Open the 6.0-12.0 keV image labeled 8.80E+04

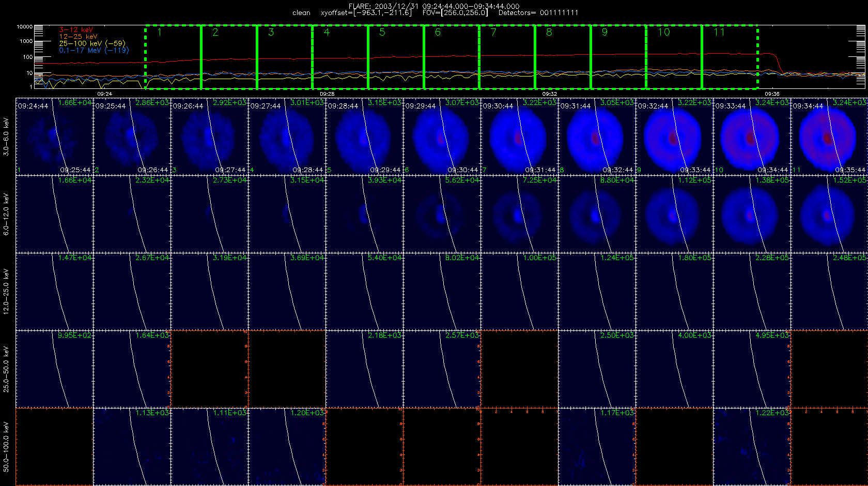tap(597, 214)
